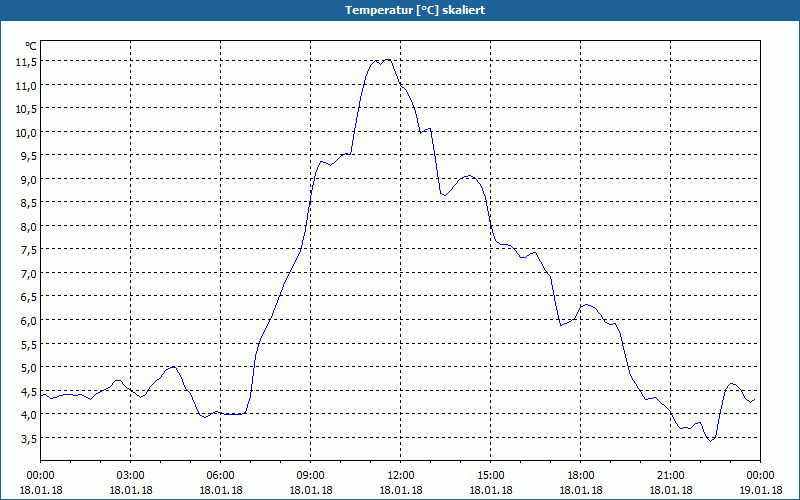Click the 03:00 time axis label
Image resolution: width=800 pixels, height=500 pixels.
(131, 476)
